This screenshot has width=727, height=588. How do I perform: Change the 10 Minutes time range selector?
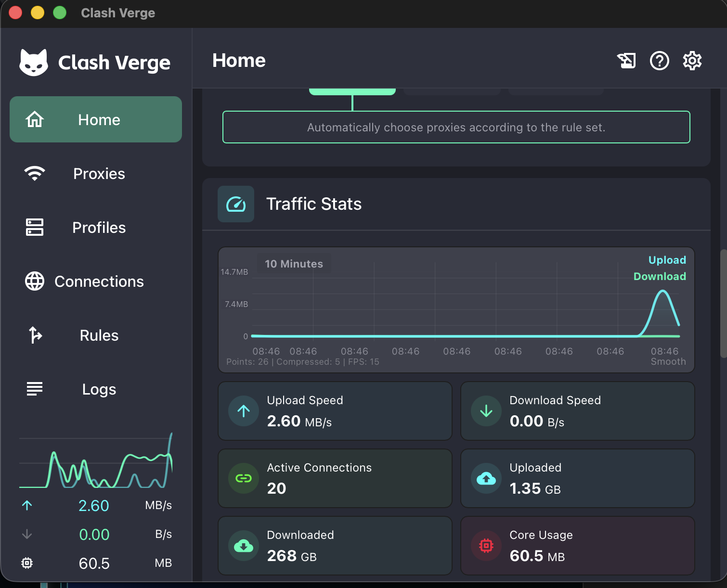click(x=294, y=264)
